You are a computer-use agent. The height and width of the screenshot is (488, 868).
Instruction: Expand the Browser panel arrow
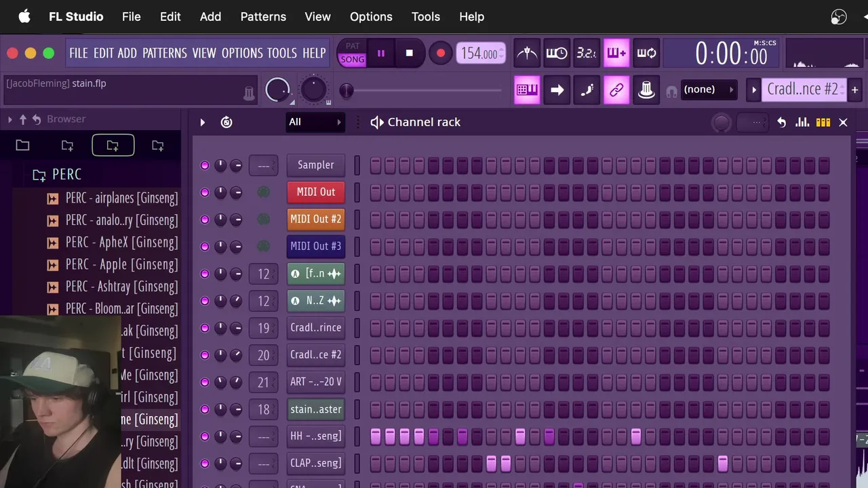point(9,119)
